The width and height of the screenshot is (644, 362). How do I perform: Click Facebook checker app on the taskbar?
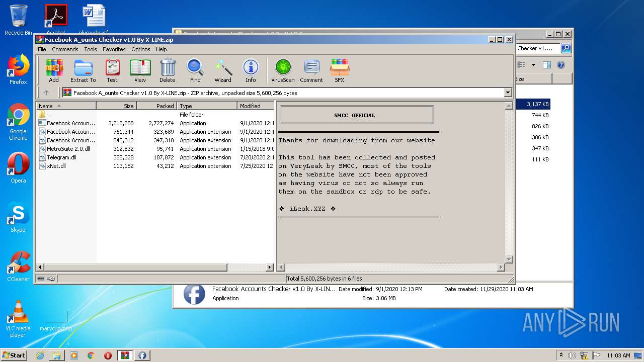(x=142, y=355)
